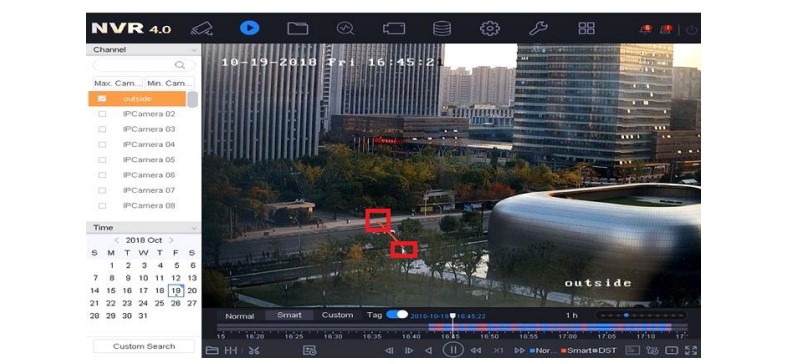811x364 pixels.
Task: Select the scissors clipping tool
Action: (x=253, y=350)
